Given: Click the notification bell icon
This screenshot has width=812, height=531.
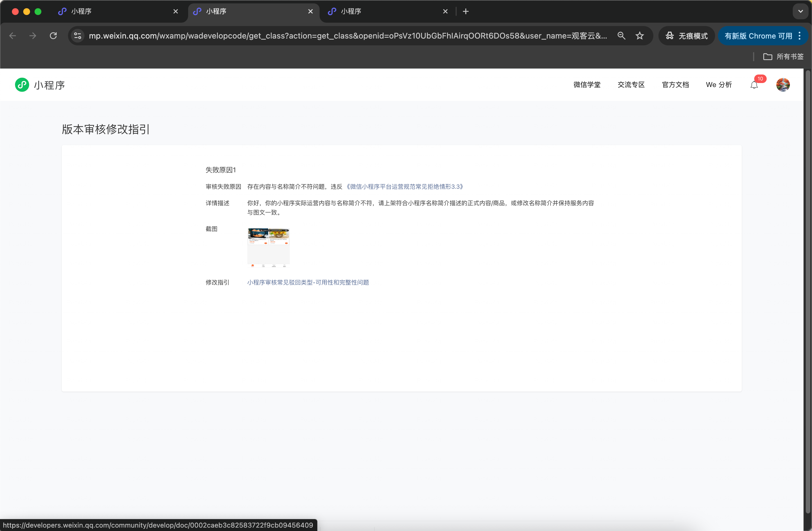Looking at the screenshot, I should (754, 85).
